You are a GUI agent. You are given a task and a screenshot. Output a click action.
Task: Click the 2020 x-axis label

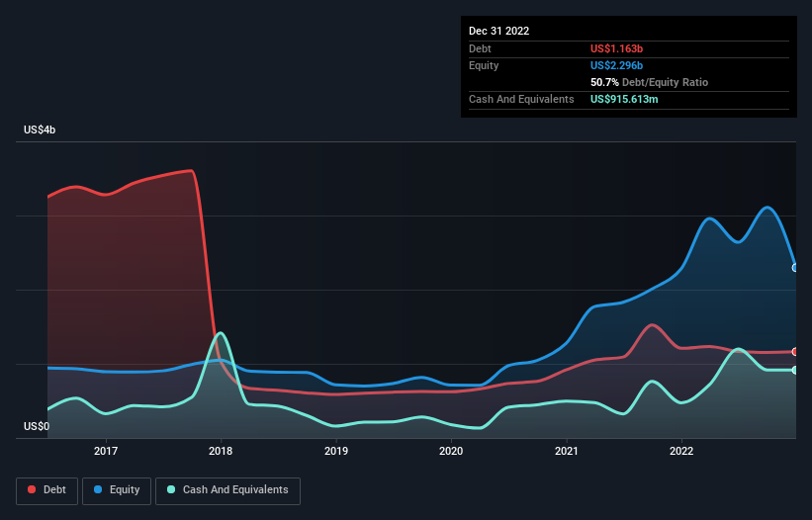pyautogui.click(x=451, y=451)
